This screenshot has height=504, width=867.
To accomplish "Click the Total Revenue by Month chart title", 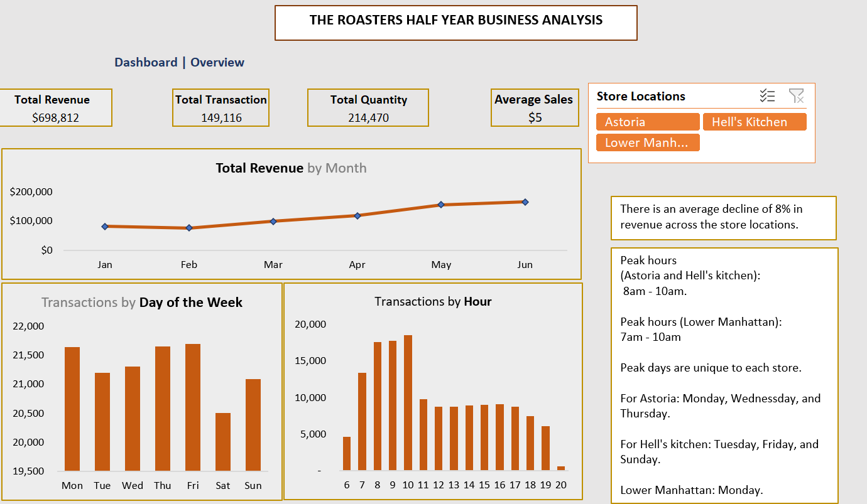I will tap(291, 168).
